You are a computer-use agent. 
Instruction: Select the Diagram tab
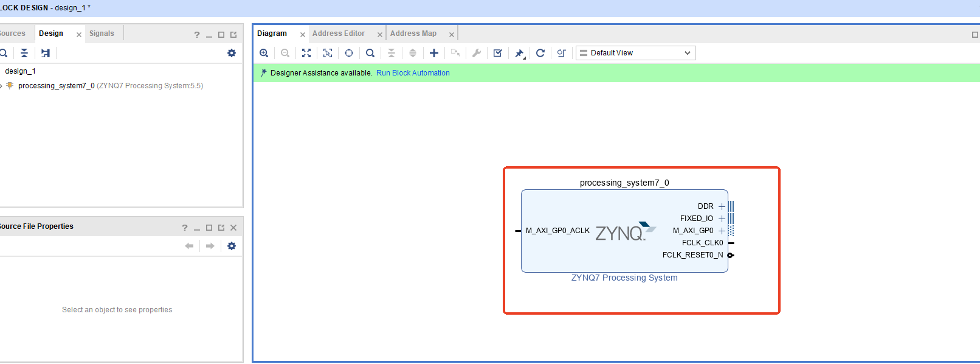[272, 33]
